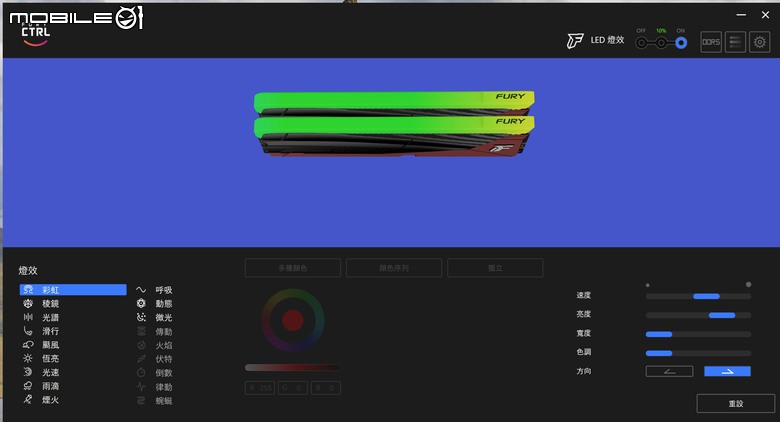Click the red center of color wheel
780x422 pixels.
tap(292, 320)
